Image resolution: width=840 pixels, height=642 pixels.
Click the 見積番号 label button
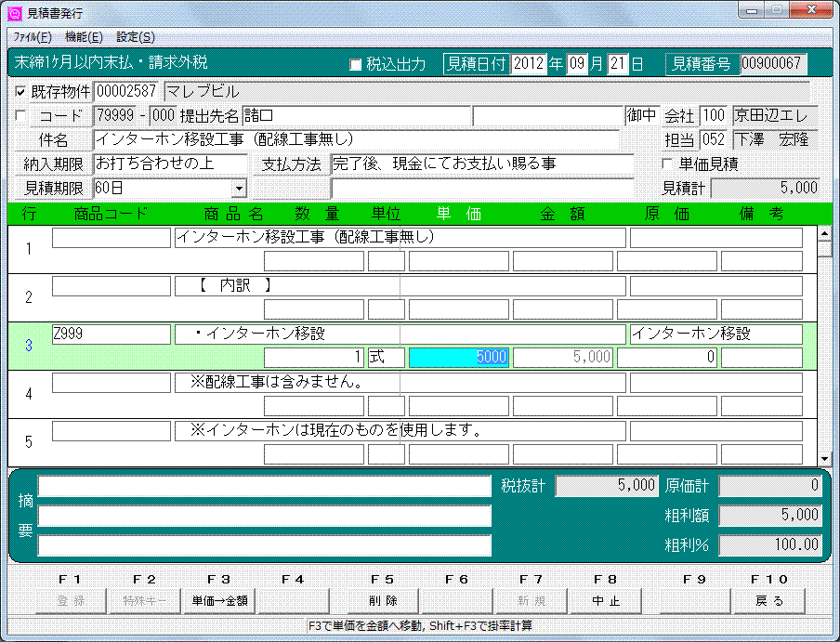coord(702,64)
